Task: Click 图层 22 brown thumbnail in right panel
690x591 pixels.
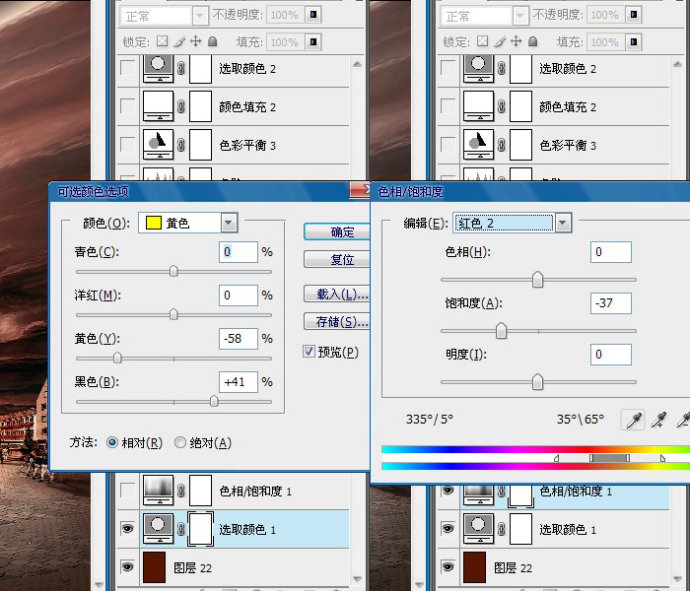Action: tap(475, 567)
